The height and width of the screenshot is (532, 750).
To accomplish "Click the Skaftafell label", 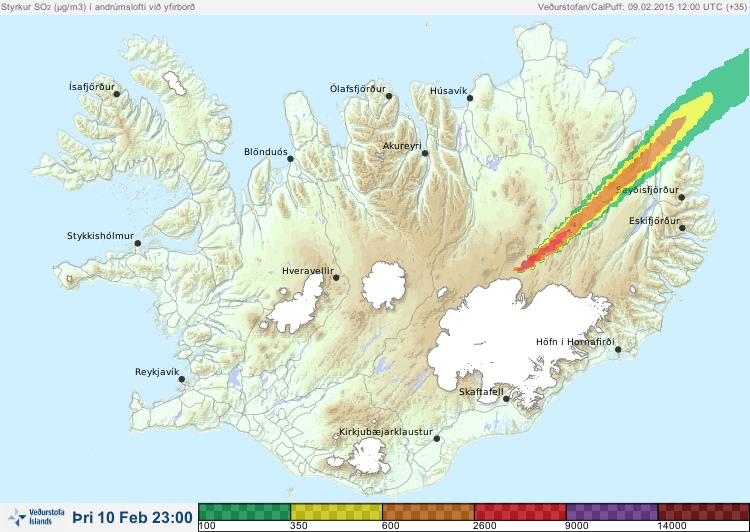I will pyautogui.click(x=481, y=392).
